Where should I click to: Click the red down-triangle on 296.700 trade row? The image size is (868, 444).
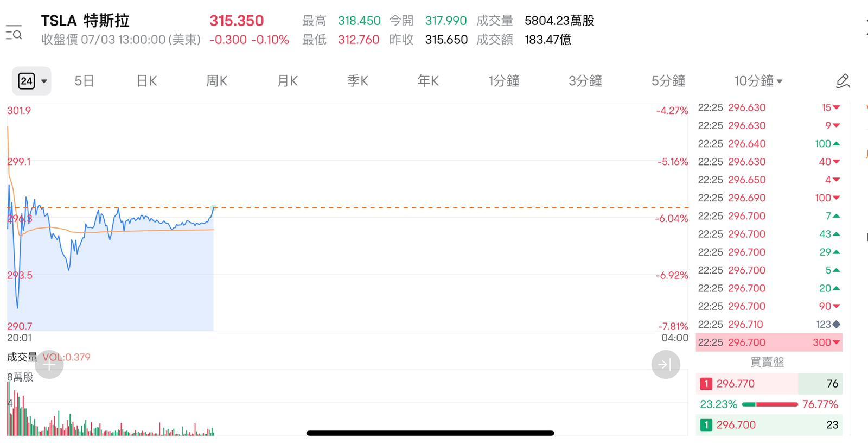(837, 342)
